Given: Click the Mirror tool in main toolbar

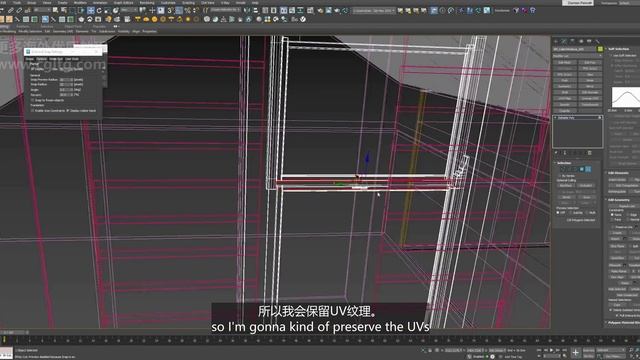Looking at the screenshot, I should pyautogui.click(x=247, y=10).
